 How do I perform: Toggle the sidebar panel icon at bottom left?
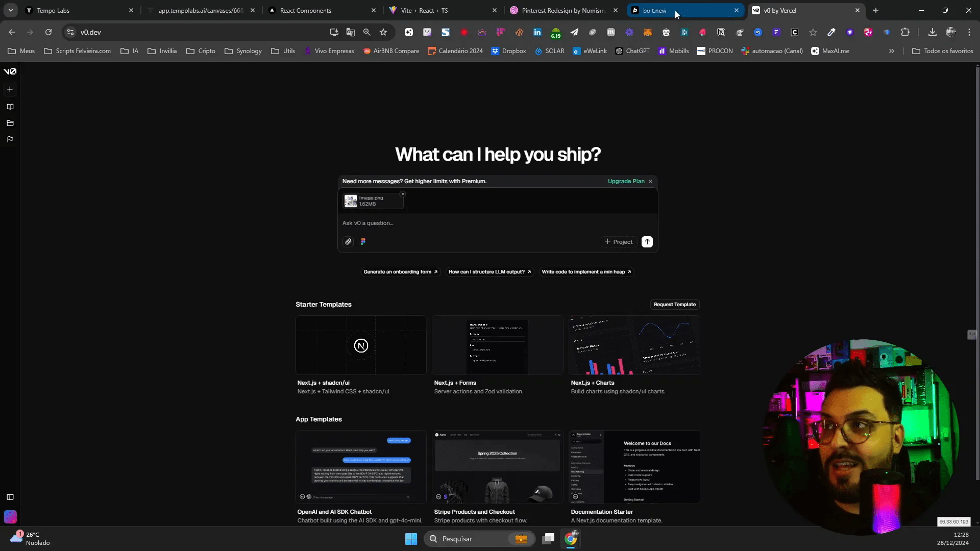10,497
